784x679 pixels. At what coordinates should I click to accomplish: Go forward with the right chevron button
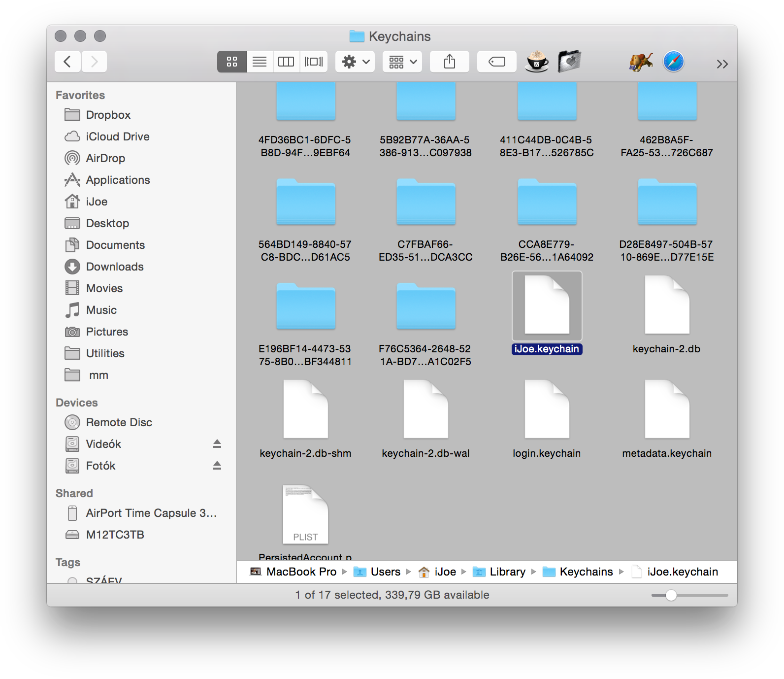pos(94,62)
